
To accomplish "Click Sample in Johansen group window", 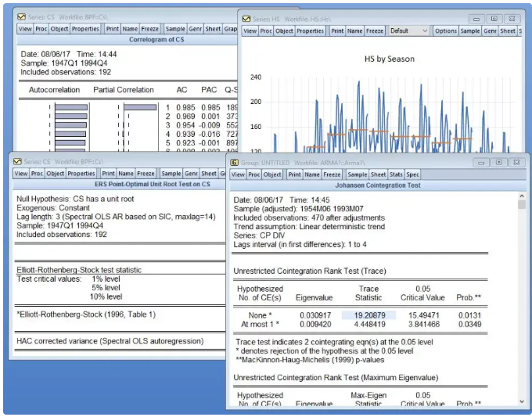I will pyautogui.click(x=358, y=174).
